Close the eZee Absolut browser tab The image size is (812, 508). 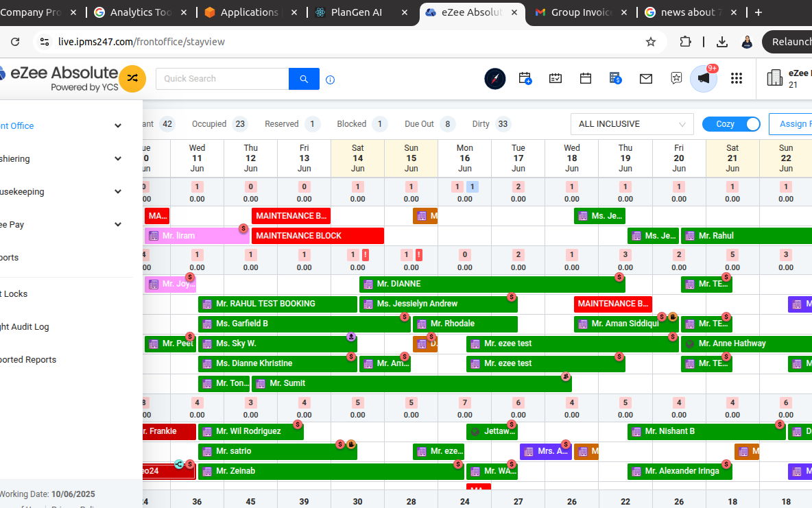[514, 12]
